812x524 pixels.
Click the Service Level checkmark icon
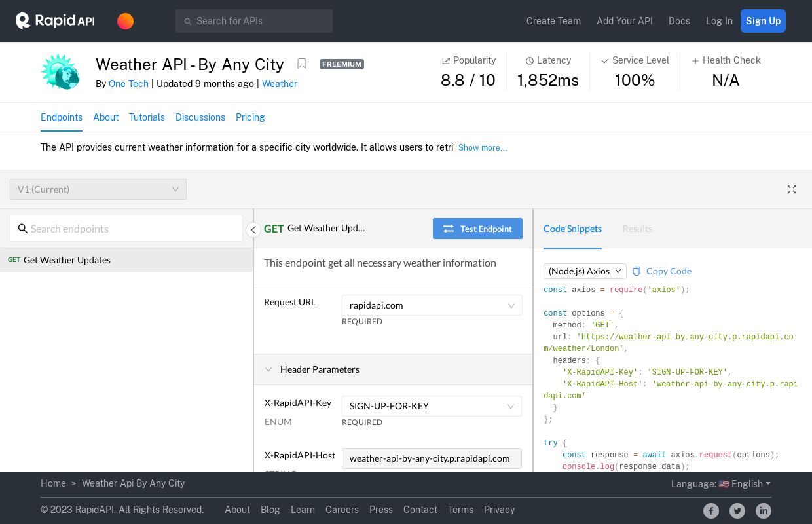tap(605, 60)
